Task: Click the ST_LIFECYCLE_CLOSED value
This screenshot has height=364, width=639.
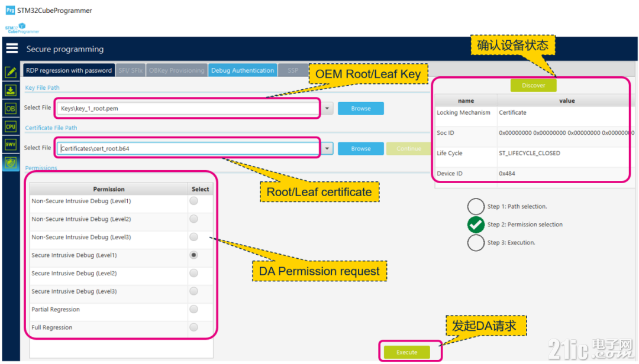Action: coord(530,153)
